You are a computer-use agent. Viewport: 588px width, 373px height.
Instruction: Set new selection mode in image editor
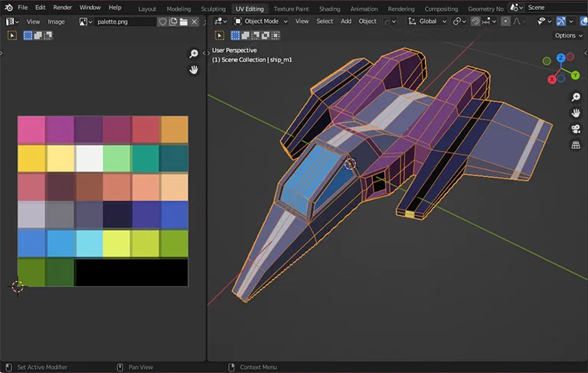tap(28, 36)
